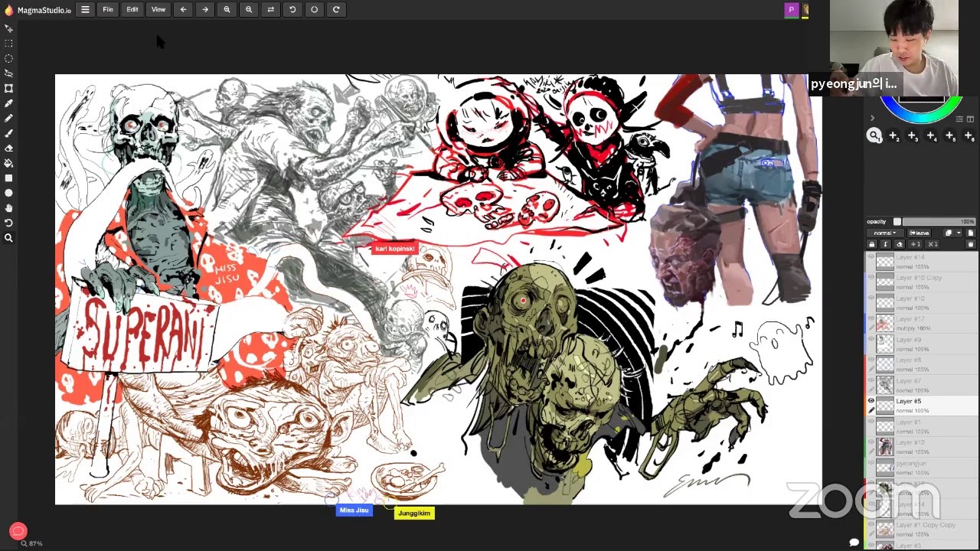Image resolution: width=980 pixels, height=551 pixels.
Task: Select the Paint Bucket fill tool
Action: click(x=8, y=163)
